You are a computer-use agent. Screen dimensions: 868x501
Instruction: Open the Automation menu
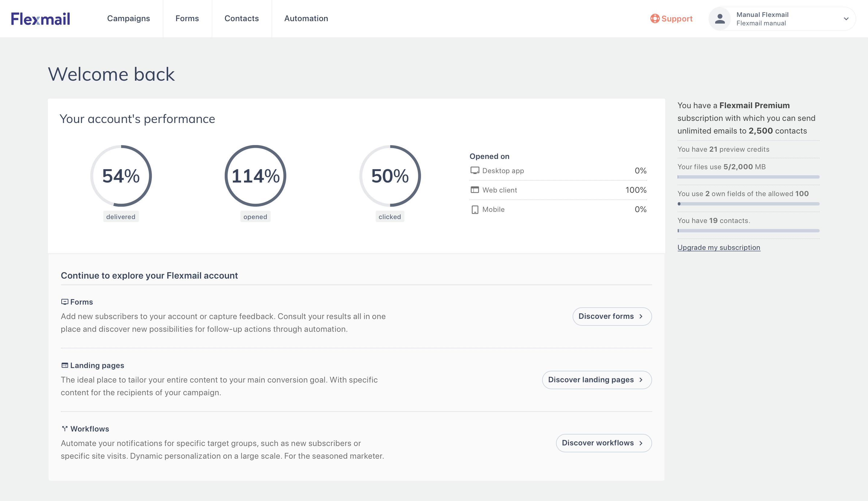tap(306, 18)
